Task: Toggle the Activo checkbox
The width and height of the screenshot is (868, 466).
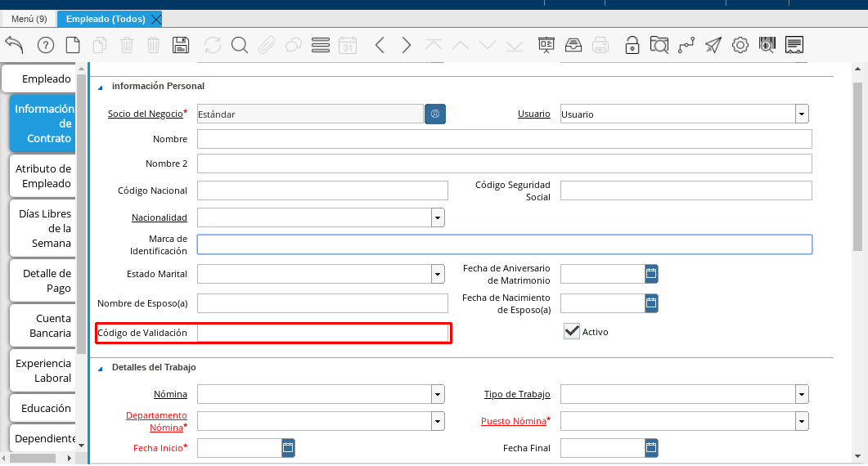Action: (572, 331)
